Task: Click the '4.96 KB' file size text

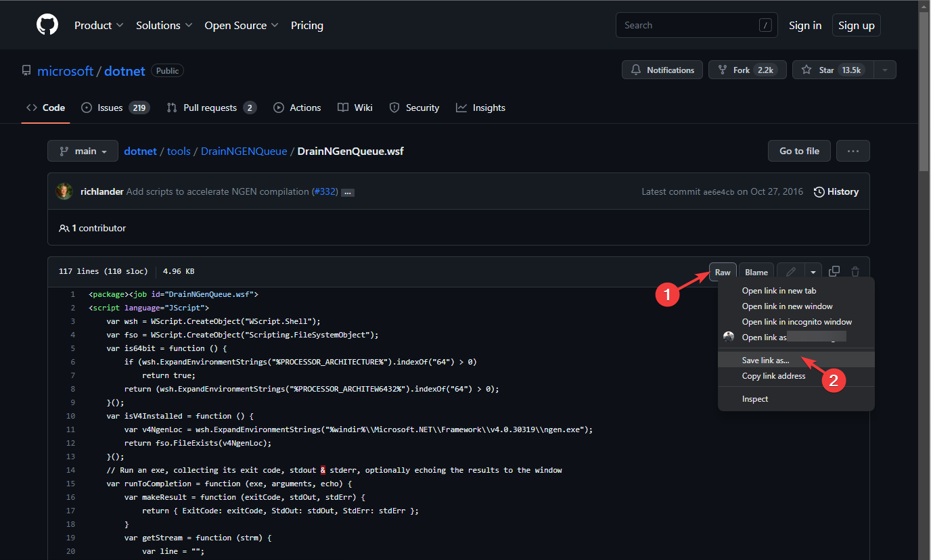Action: (x=179, y=271)
